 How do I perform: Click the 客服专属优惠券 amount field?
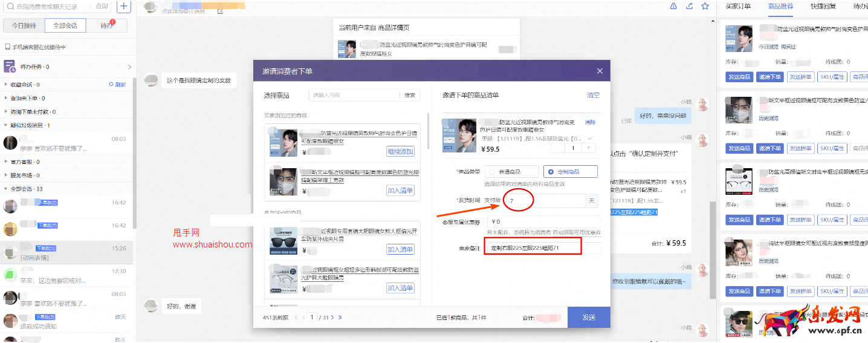544,221
